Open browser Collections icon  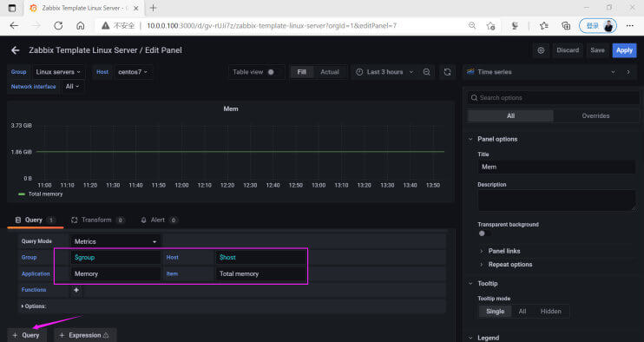click(x=566, y=25)
